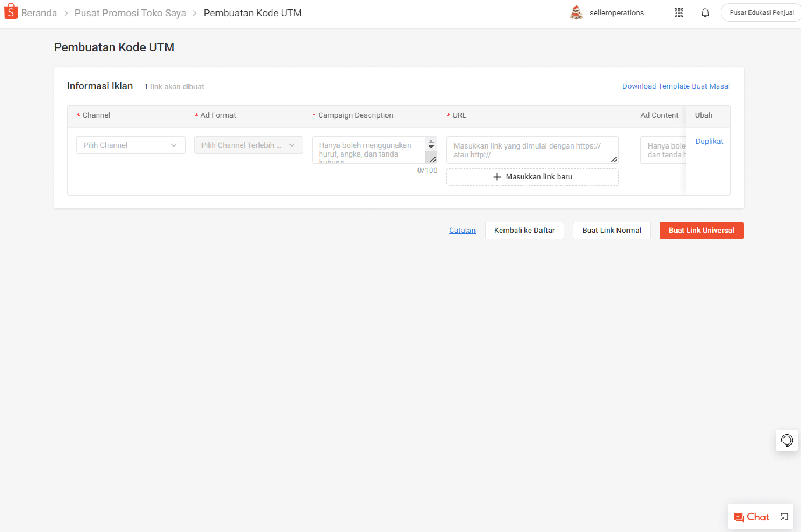Click Download Template Buat Masal link

(676, 86)
